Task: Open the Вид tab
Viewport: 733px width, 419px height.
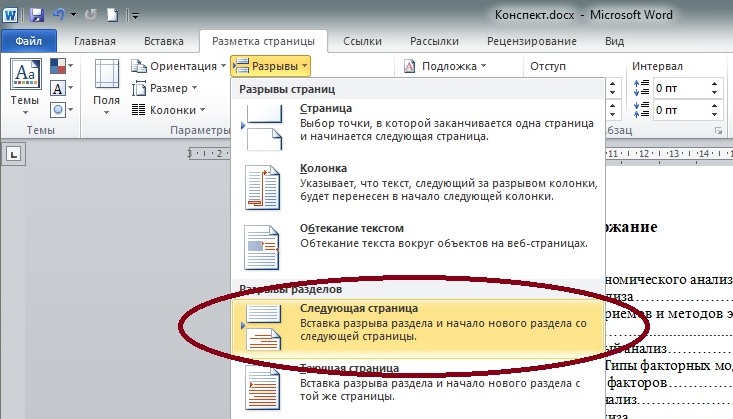Action: tap(614, 41)
